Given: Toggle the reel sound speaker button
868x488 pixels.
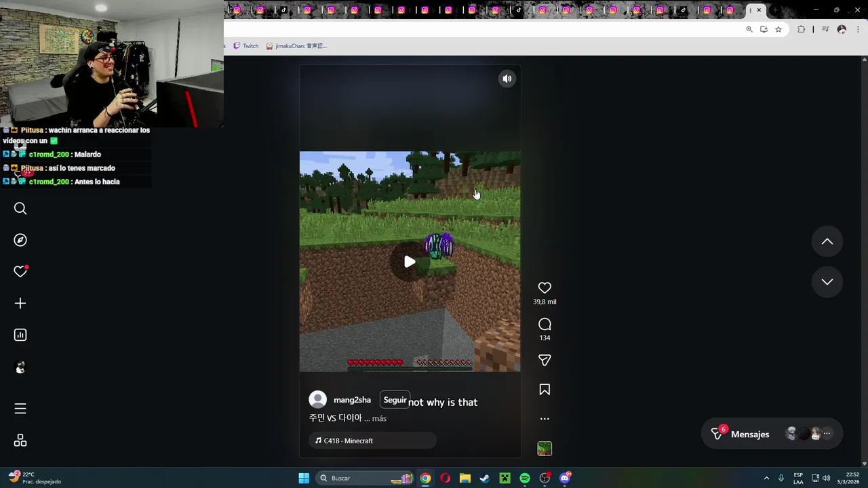Looking at the screenshot, I should click(x=507, y=79).
